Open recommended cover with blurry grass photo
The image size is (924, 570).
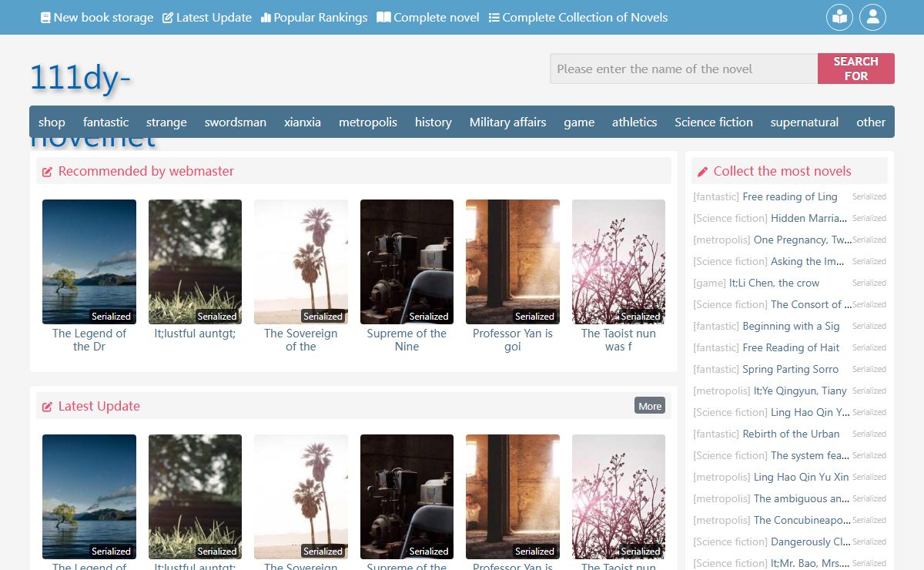click(x=195, y=262)
